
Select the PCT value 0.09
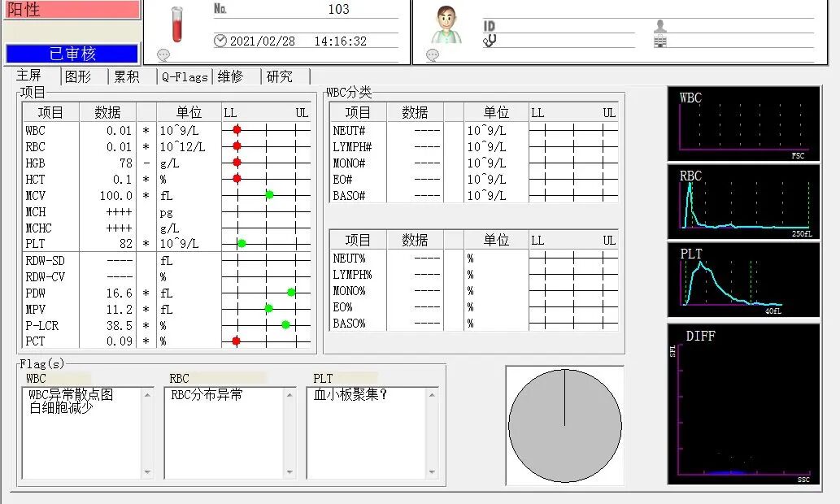click(119, 341)
